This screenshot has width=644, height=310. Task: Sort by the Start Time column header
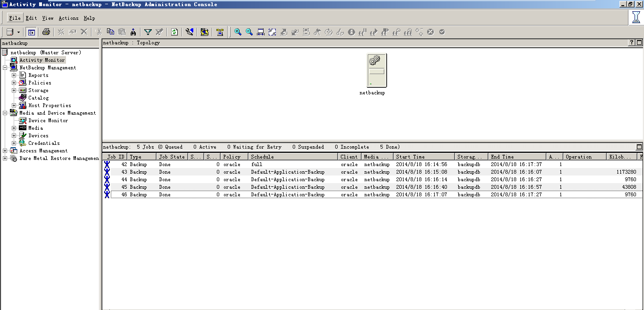[424, 157]
